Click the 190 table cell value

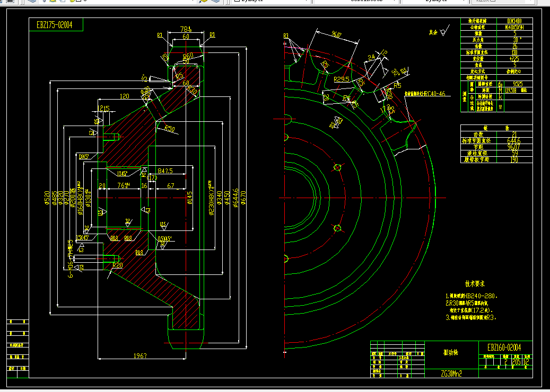point(514,159)
